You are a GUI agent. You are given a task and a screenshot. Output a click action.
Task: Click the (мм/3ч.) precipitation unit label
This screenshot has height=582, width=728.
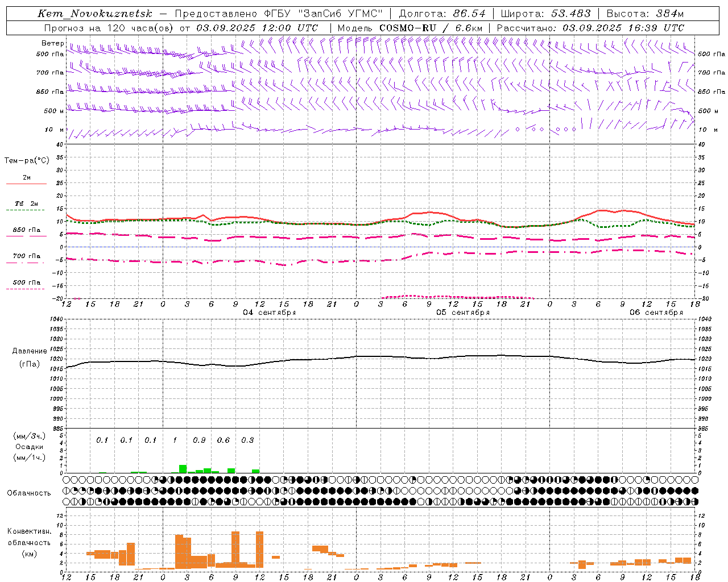pos(30,436)
